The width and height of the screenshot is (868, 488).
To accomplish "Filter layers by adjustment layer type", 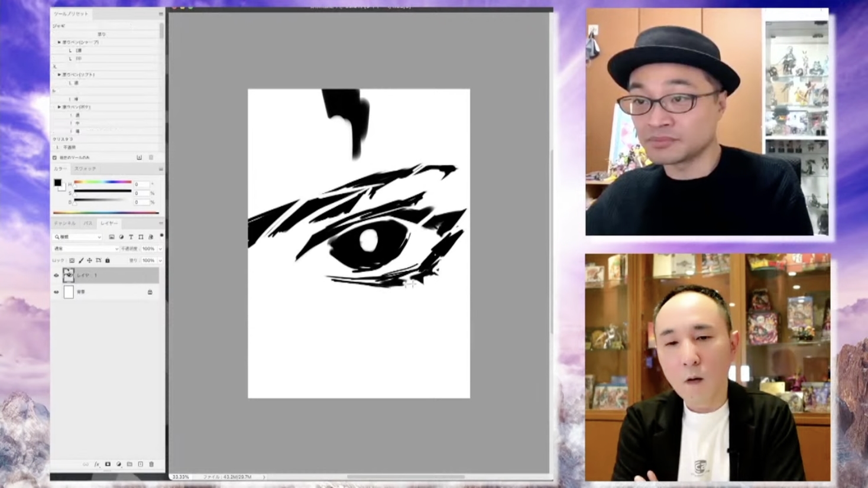I will coord(121,237).
